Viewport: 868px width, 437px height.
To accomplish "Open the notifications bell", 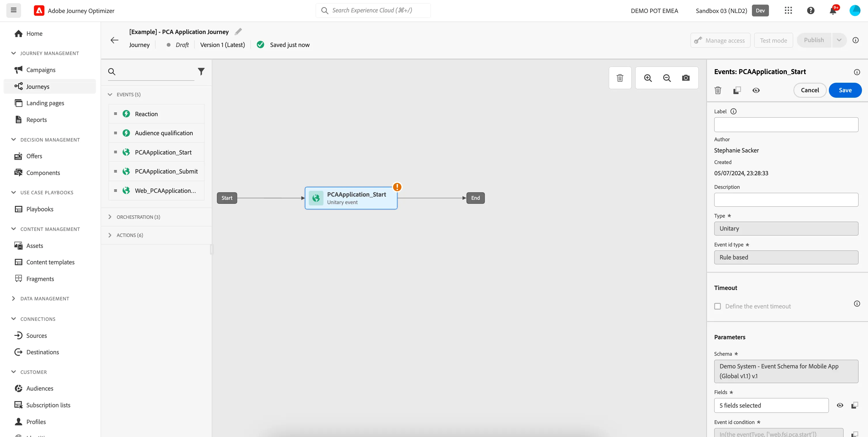I will pos(833,10).
